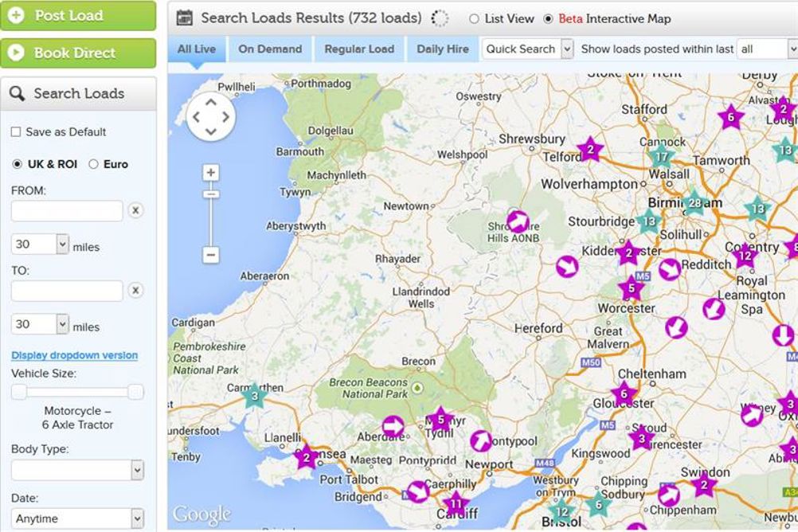Screen dimensions: 798x532
Task: Click the arrow marker next to Redditch
Action: point(670,269)
